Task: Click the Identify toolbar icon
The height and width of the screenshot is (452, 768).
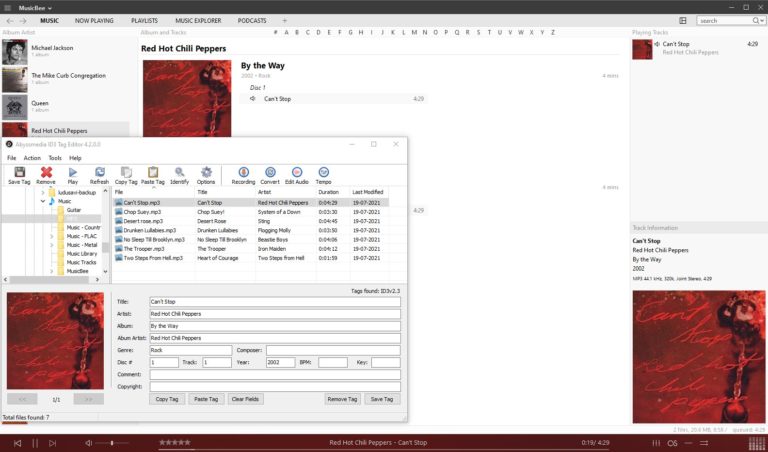Action: [179, 175]
